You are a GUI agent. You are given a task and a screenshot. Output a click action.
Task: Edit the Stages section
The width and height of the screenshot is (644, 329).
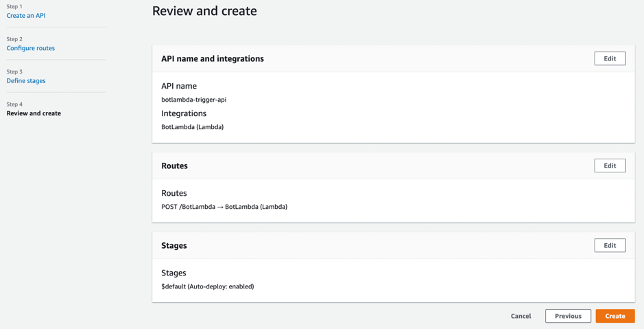pos(609,245)
